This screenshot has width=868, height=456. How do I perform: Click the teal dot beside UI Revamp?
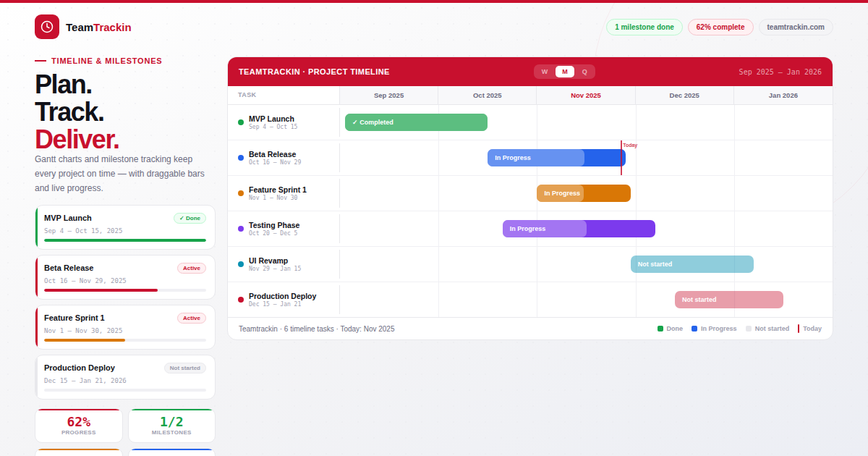(241, 264)
